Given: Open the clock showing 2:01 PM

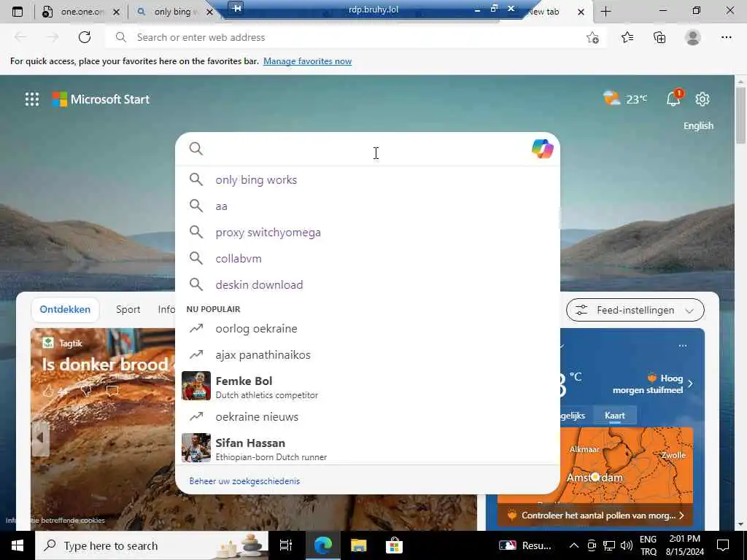Looking at the screenshot, I should point(686,545).
